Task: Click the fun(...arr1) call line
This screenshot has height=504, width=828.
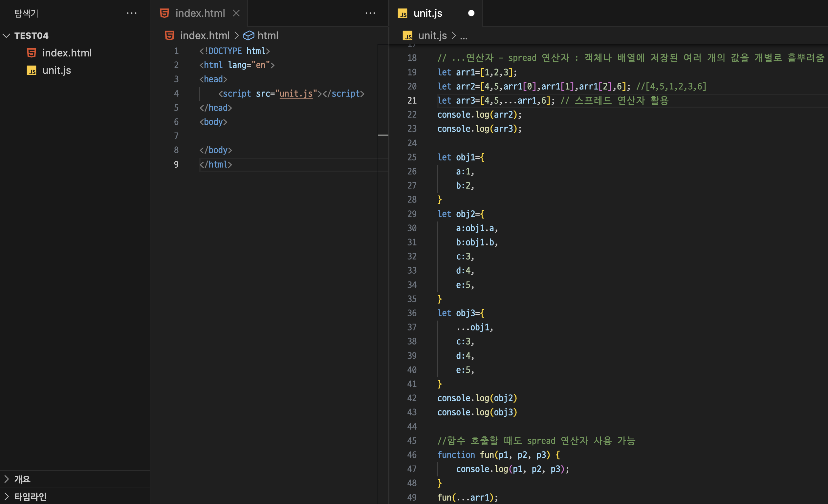Action: (x=468, y=497)
